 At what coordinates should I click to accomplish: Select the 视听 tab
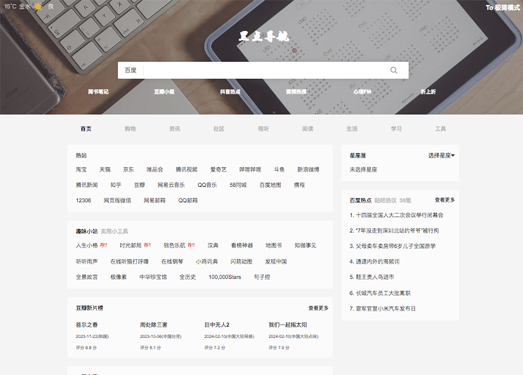(263, 129)
